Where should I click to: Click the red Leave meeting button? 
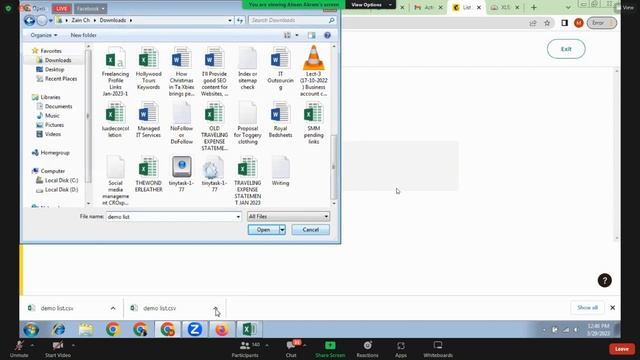coord(622,349)
